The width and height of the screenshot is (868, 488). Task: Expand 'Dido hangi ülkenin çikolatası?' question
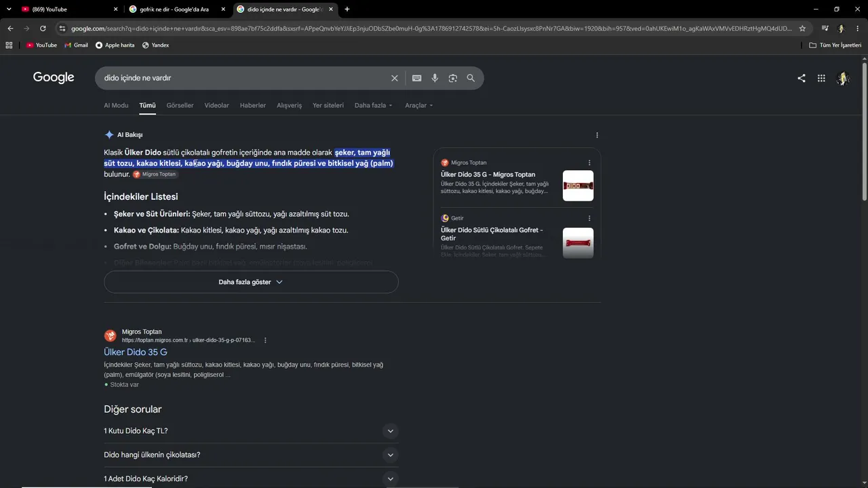251,455
